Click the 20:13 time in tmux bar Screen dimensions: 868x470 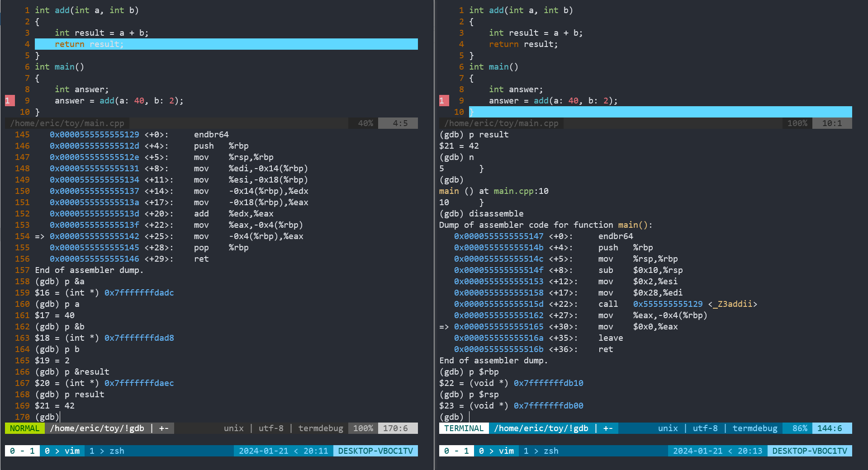[750, 451]
